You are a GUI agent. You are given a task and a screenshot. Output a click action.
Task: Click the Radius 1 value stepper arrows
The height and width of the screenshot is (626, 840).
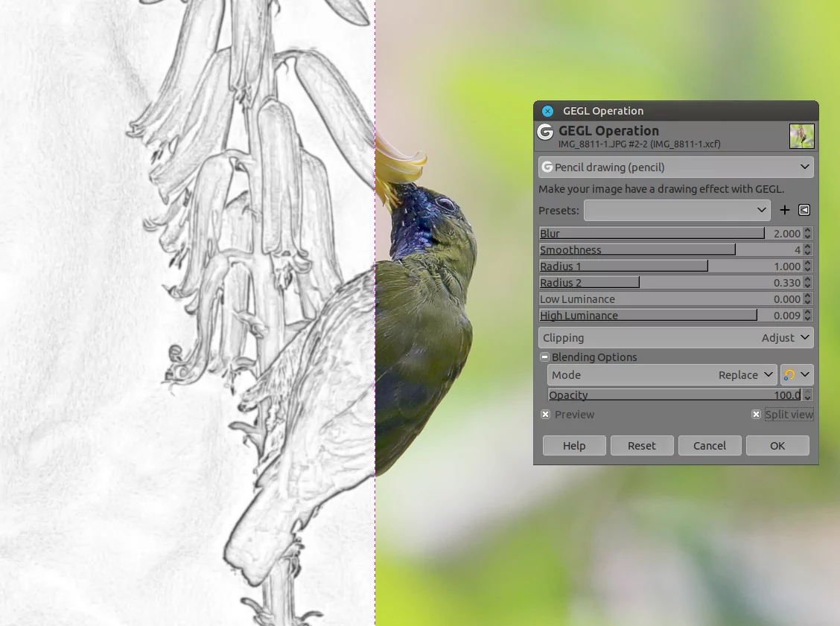pos(808,266)
